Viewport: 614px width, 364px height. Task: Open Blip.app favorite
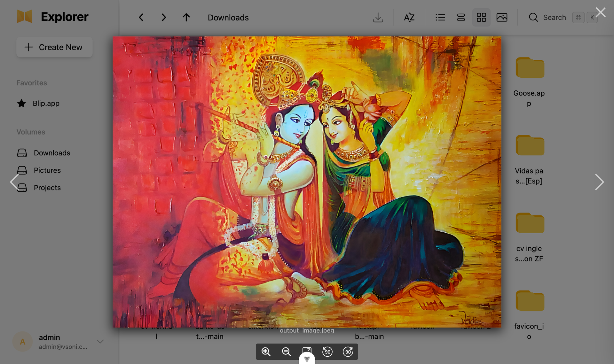point(46,103)
